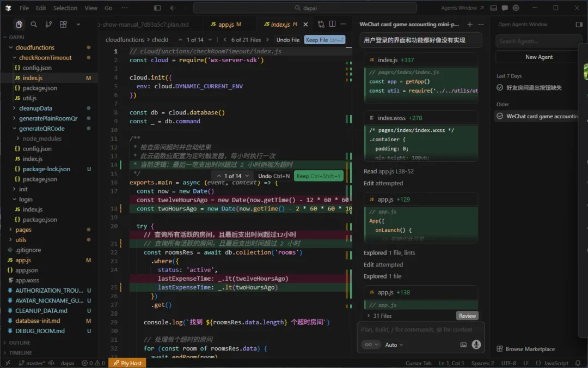The image size is (588, 368).
Task: Expand the 31 Files list
Action: point(379,316)
